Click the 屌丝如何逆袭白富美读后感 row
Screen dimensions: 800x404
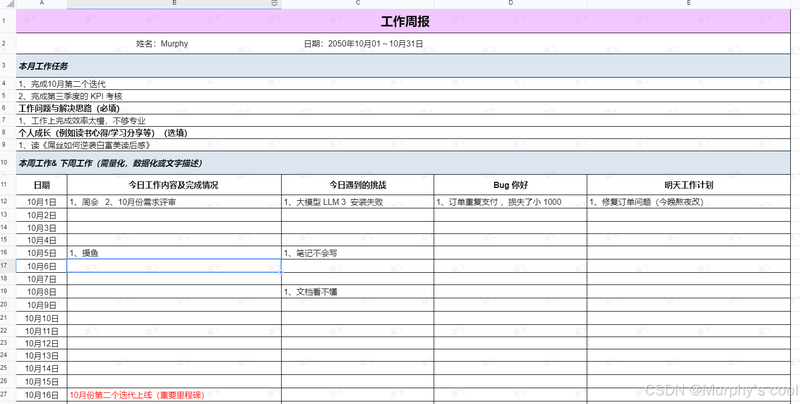click(x=403, y=145)
